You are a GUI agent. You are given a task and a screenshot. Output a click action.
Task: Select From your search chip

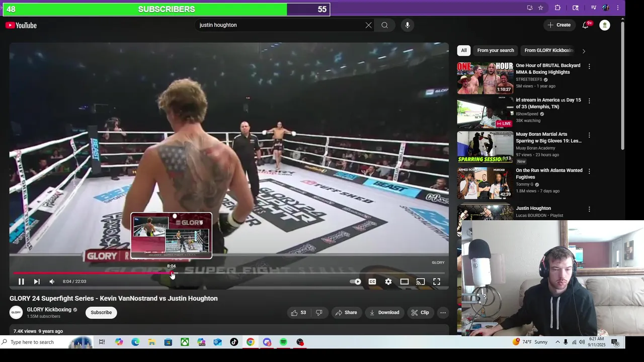click(496, 50)
